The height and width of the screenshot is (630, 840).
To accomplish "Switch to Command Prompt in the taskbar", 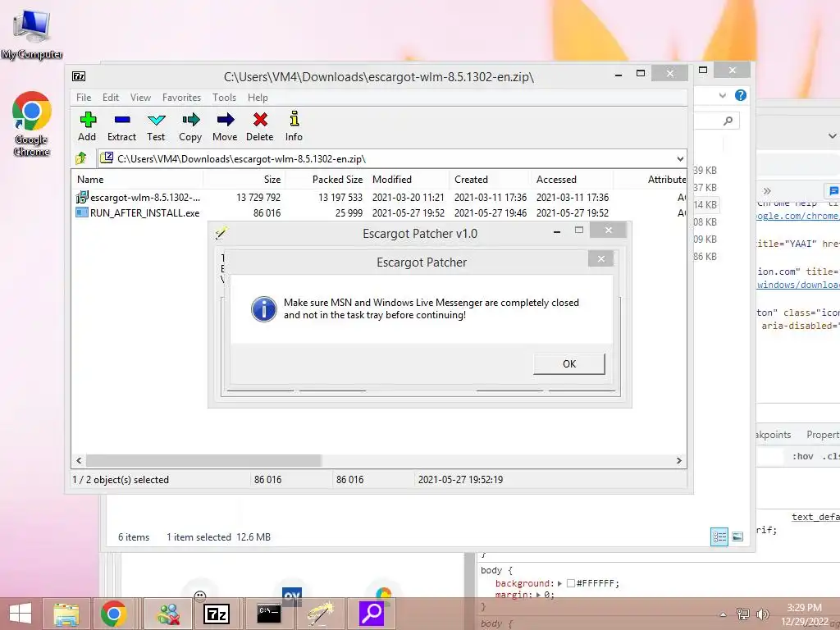I will point(268,614).
